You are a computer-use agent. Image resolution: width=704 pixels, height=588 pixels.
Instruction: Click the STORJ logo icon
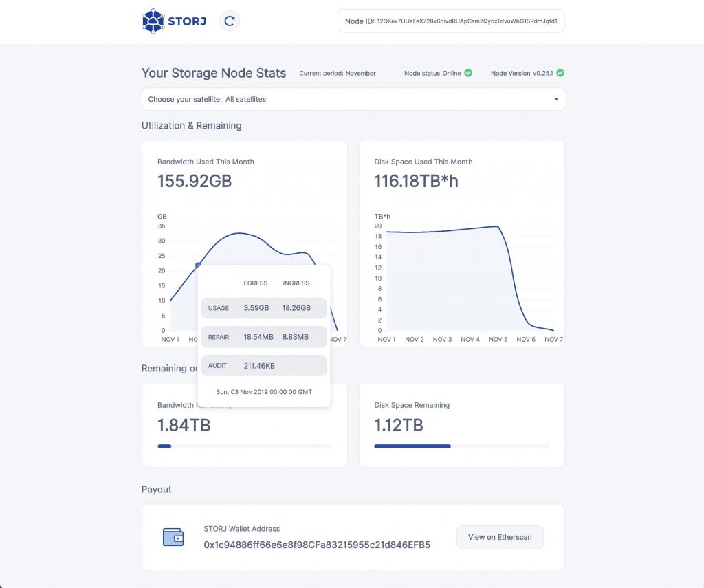coord(153,21)
